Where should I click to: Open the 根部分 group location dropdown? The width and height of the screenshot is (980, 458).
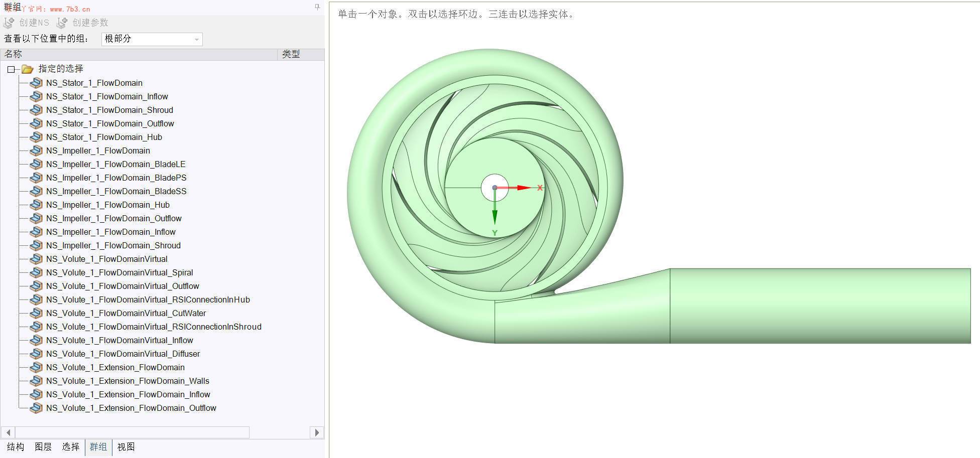(196, 39)
